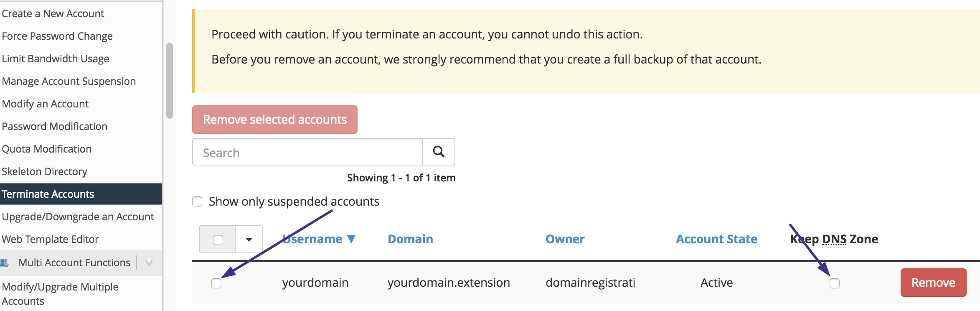Enable Show only suspended accounts
Image resolution: width=980 pixels, height=311 pixels.
click(197, 201)
